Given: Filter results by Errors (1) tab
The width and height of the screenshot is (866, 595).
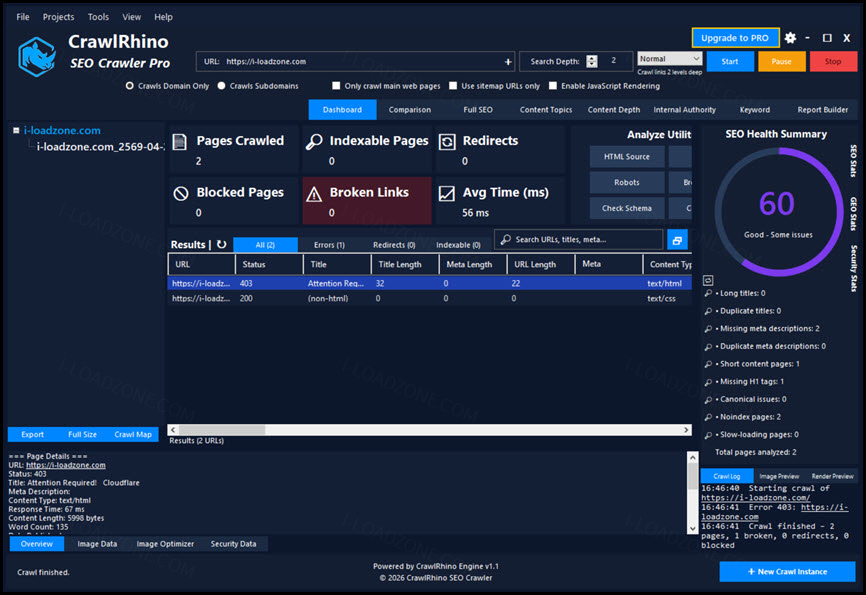Looking at the screenshot, I should click(329, 245).
